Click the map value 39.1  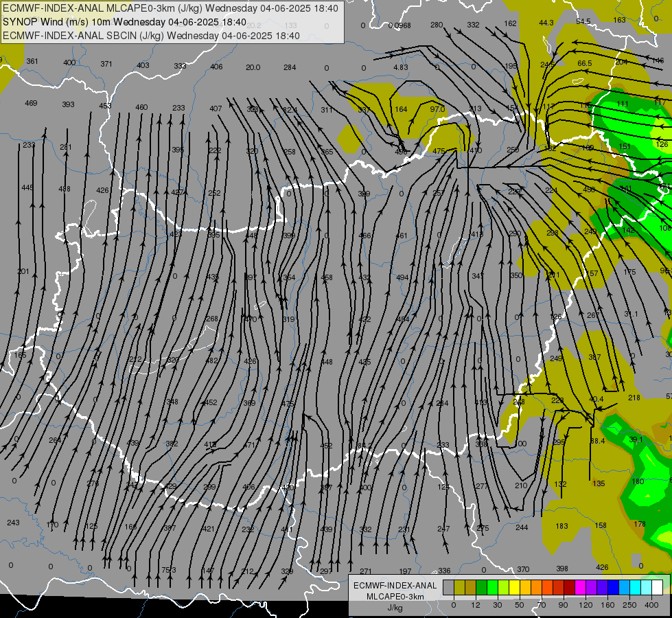(x=636, y=439)
